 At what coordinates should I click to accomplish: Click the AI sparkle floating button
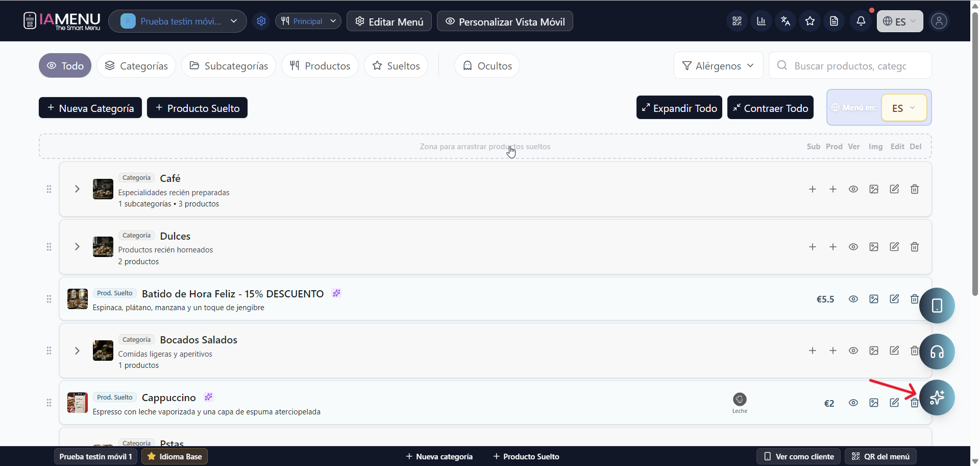[x=937, y=398]
